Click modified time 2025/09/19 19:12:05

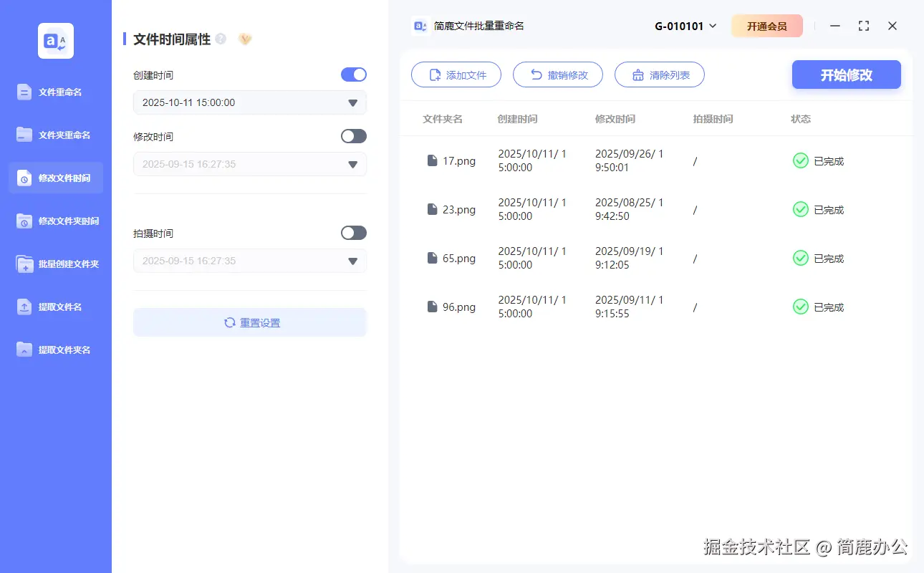(630, 258)
